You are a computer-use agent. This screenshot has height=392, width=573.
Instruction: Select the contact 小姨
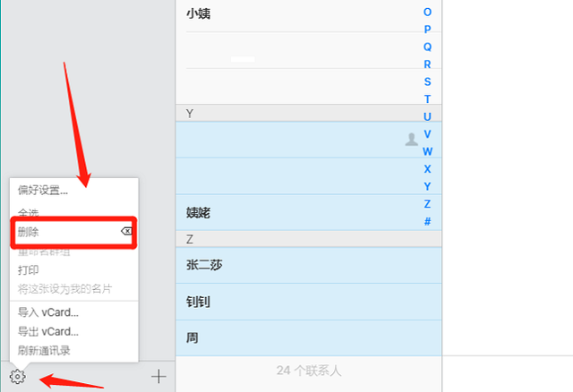(308, 14)
